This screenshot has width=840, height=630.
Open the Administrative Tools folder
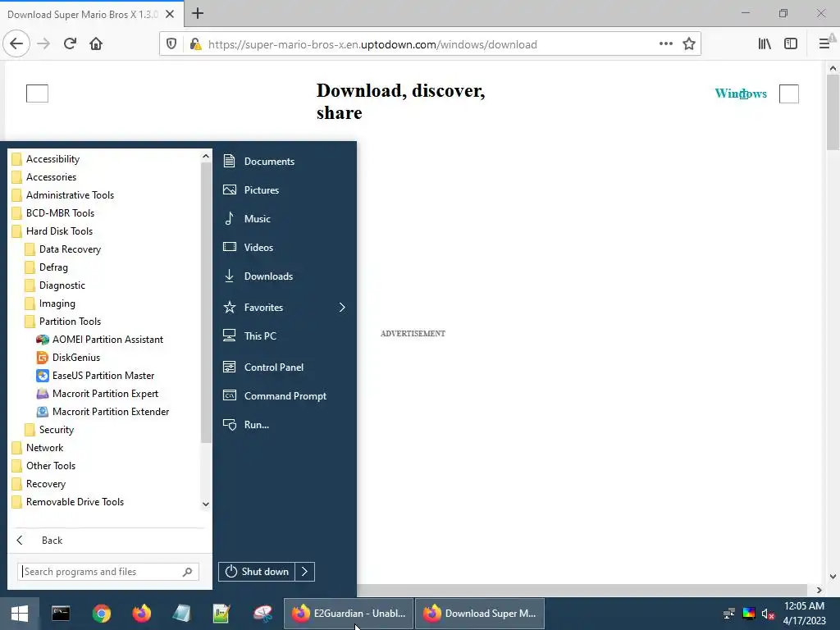click(x=62, y=195)
